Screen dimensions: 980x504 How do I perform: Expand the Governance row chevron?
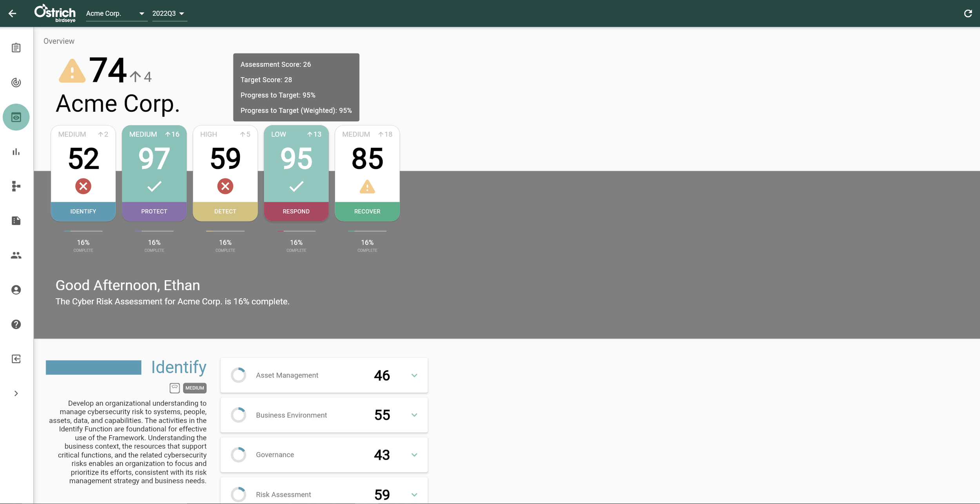pos(414,455)
